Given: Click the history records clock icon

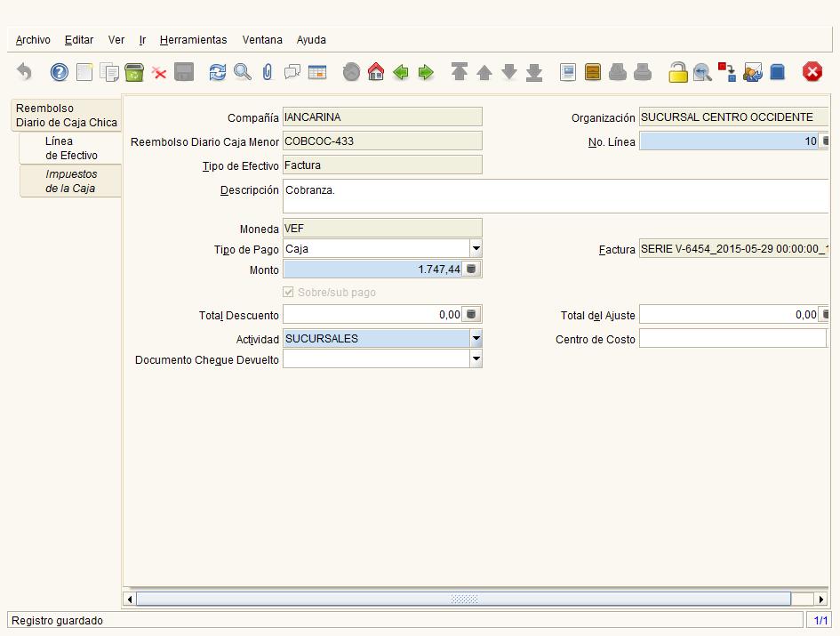Looking at the screenshot, I should pos(351,72).
